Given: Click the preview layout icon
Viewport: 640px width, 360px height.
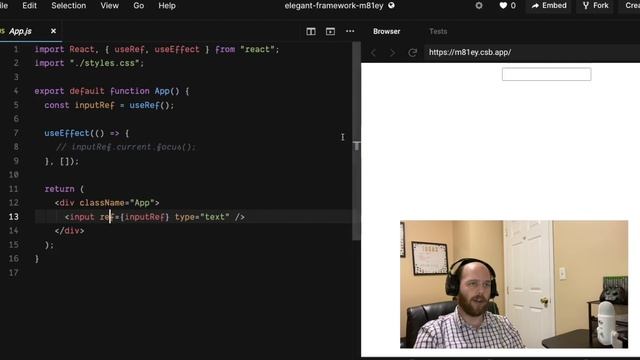Looking at the screenshot, I should (x=330, y=31).
